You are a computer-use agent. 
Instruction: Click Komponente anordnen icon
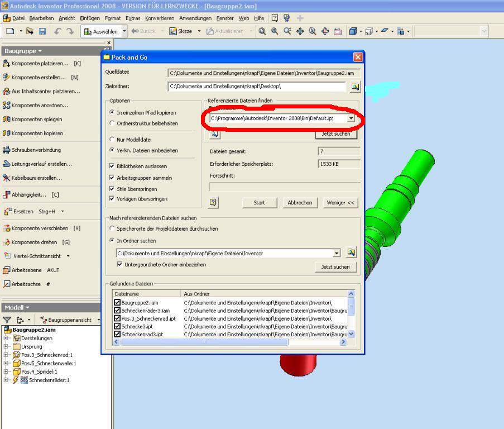click(6, 105)
